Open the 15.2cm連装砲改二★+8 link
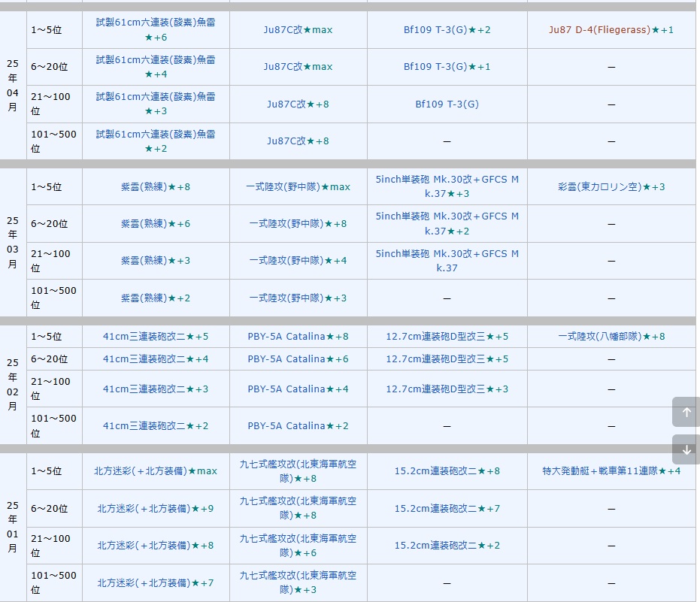Screen dimensions: 700x602 447,471
